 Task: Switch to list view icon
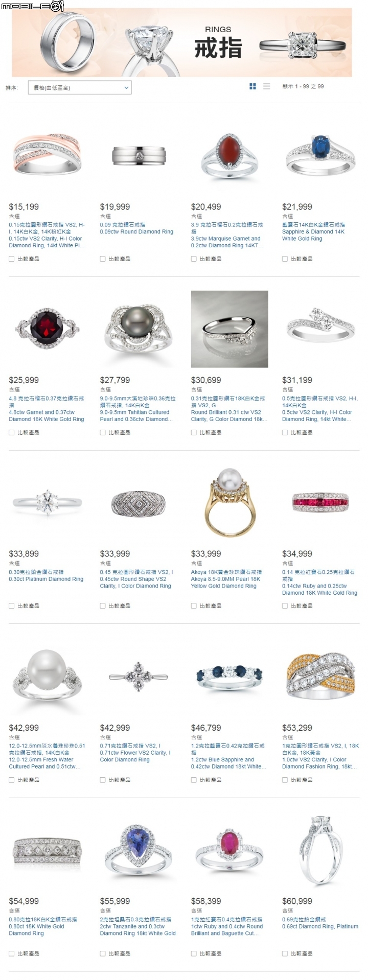[x=267, y=86]
